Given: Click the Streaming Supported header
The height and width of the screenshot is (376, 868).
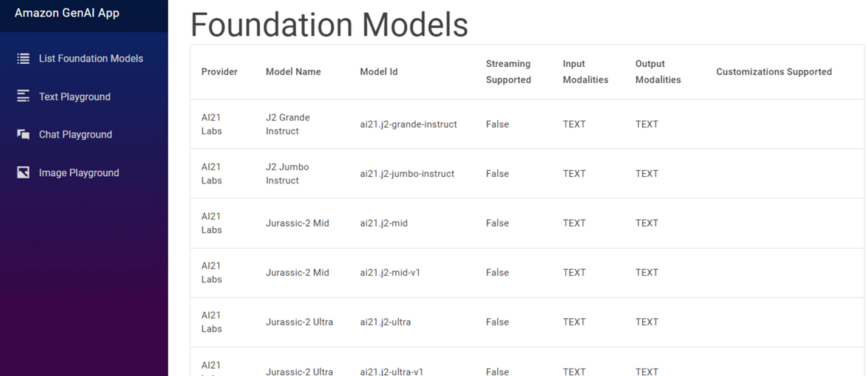Looking at the screenshot, I should coord(508,71).
